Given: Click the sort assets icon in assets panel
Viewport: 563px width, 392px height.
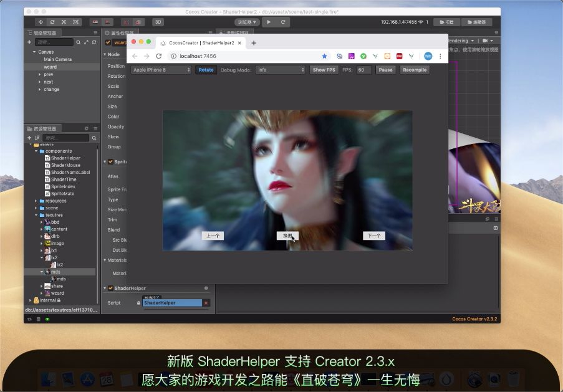Looking at the screenshot, I should click(x=37, y=138).
